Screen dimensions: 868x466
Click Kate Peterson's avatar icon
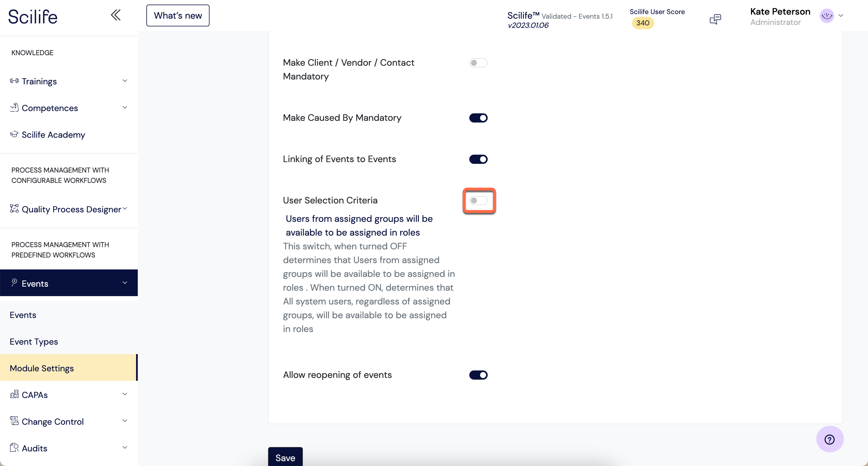point(827,16)
